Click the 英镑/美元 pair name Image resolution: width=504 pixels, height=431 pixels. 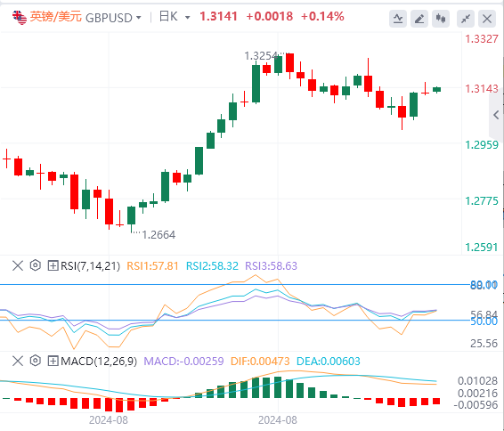[55, 17]
